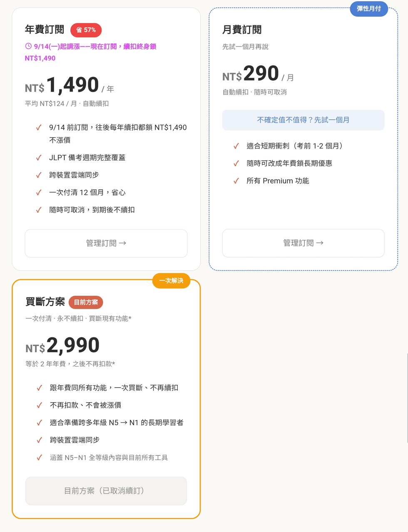
Task: Click the clock icon beside 9/14 price notice
Action: pos(28,46)
